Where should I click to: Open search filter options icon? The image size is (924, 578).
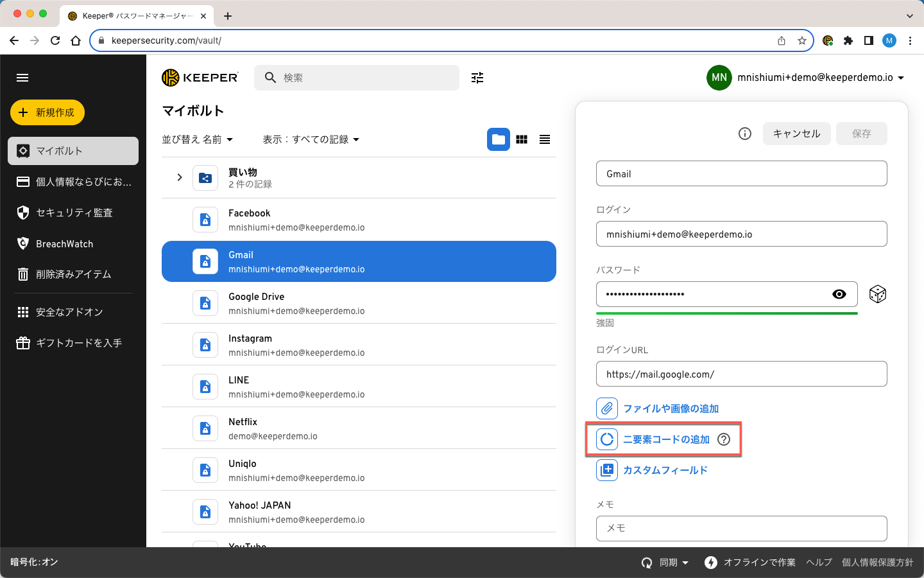click(477, 78)
